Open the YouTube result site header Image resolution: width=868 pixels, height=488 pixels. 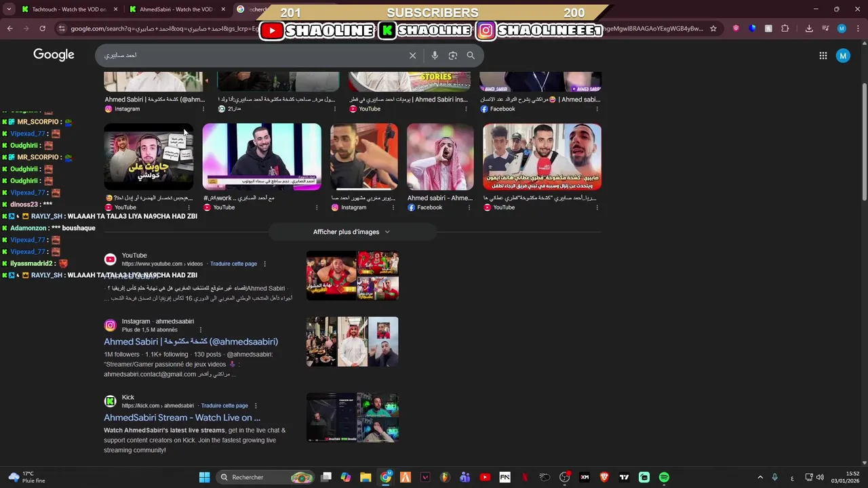point(153,259)
